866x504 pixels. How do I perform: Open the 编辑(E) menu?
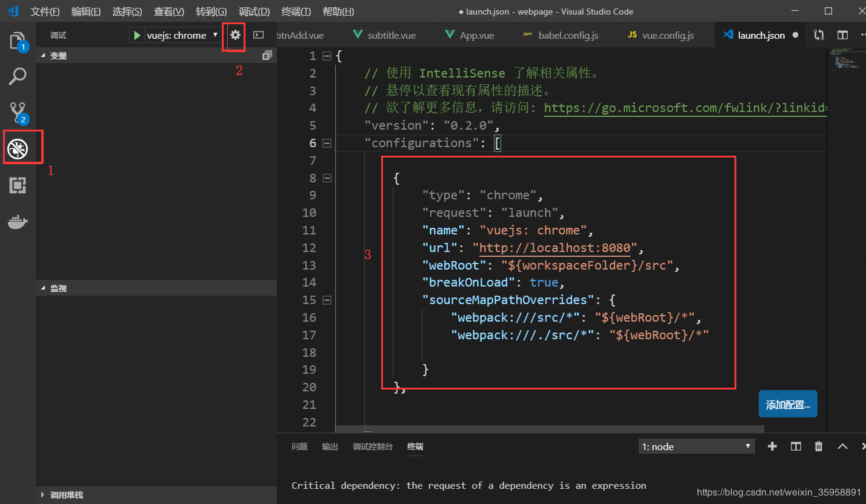[86, 12]
